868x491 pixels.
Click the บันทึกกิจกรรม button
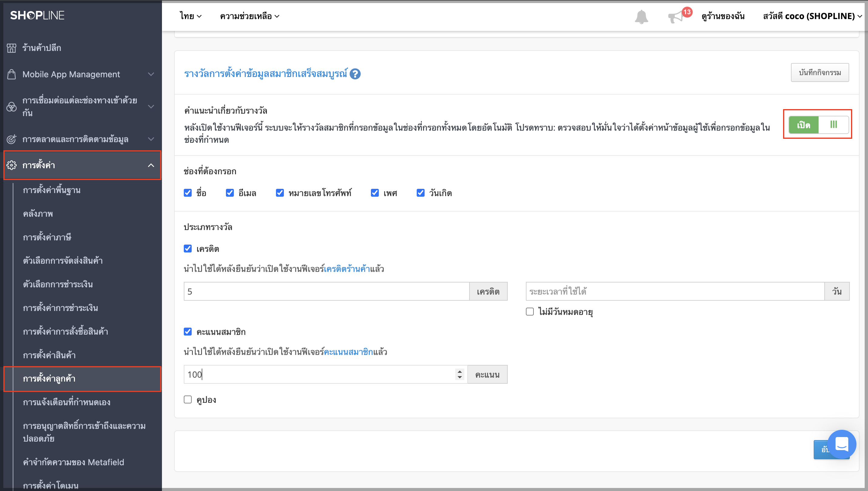[x=820, y=72]
